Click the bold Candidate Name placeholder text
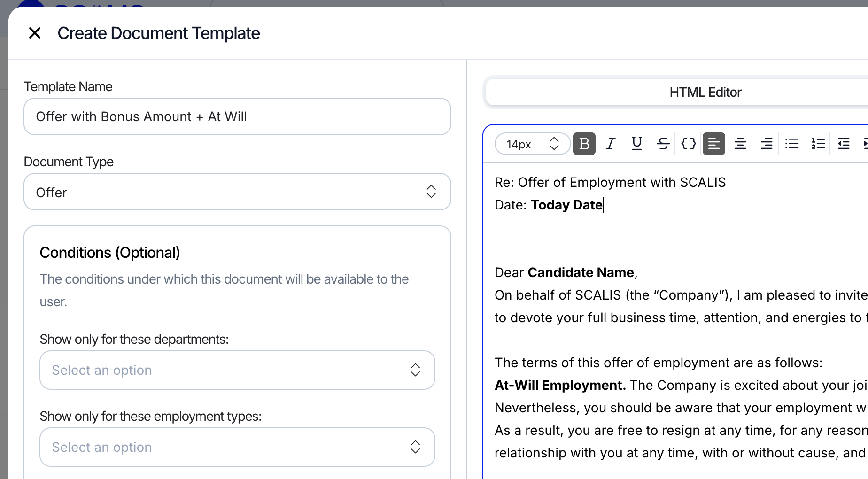The width and height of the screenshot is (868, 479). click(x=581, y=272)
